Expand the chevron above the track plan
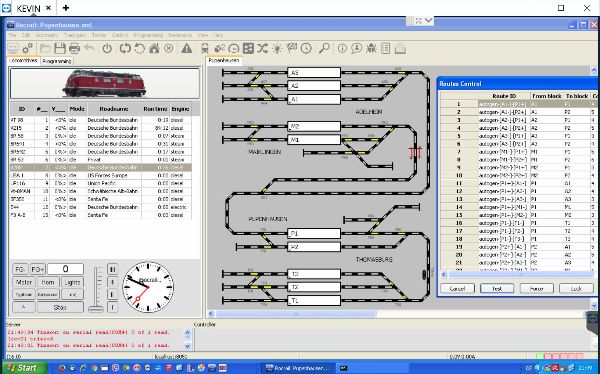 tap(428, 20)
